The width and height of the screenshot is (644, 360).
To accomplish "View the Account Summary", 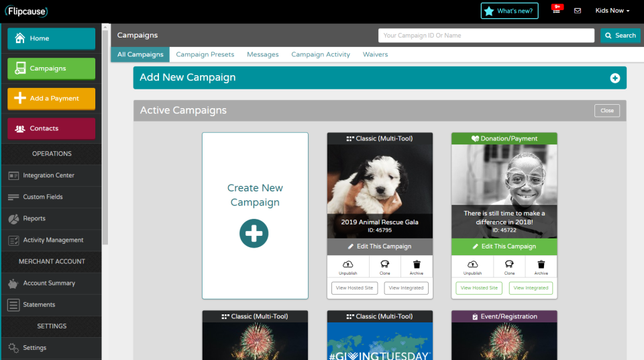I will 52,283.
